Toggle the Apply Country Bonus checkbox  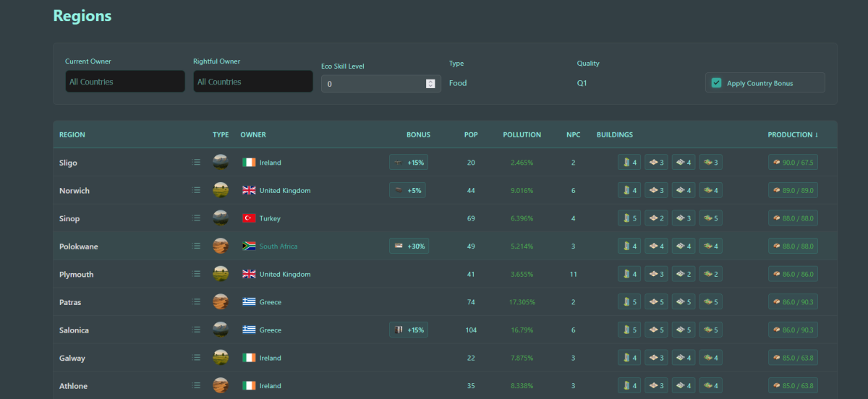click(717, 83)
